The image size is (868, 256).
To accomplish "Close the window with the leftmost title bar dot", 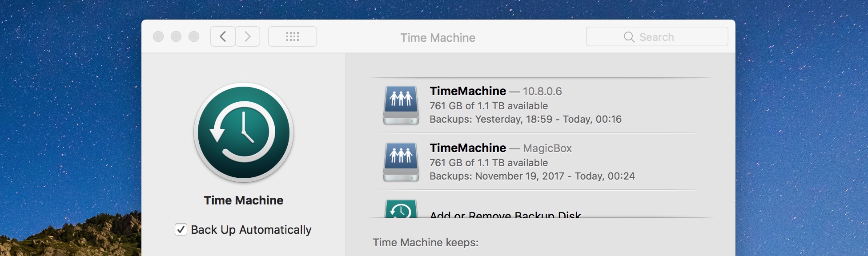I will [158, 36].
